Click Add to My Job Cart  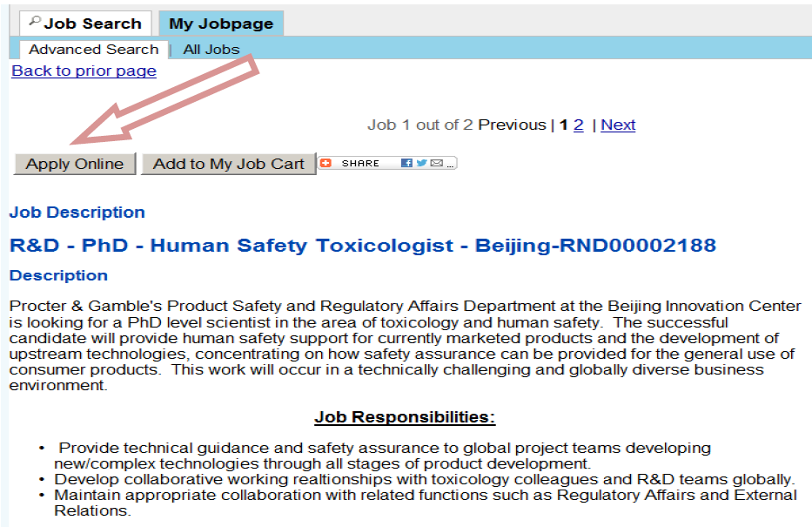coord(228,164)
